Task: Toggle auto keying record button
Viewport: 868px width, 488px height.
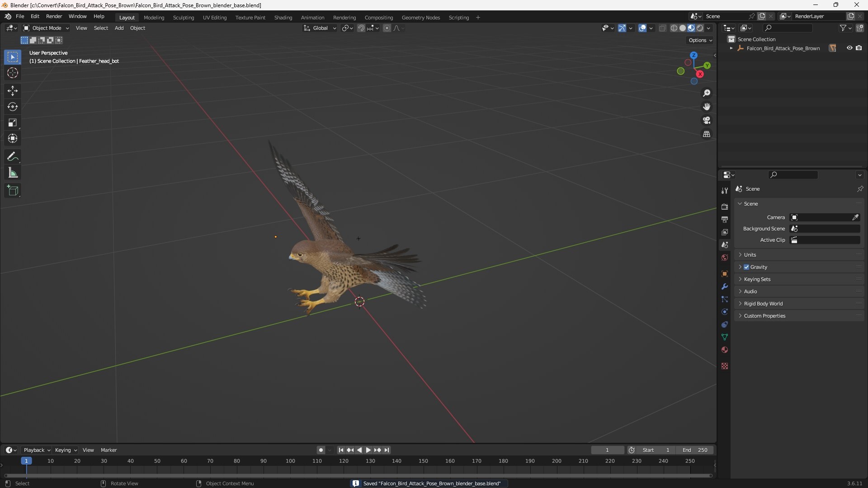Action: click(x=321, y=450)
